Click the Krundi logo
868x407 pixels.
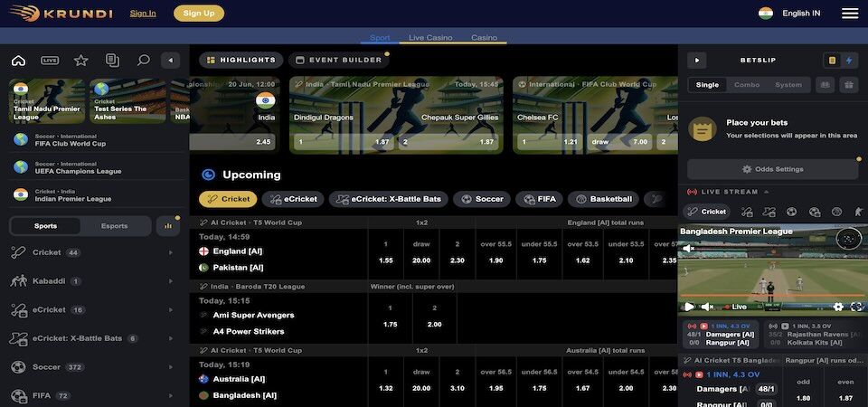point(61,14)
